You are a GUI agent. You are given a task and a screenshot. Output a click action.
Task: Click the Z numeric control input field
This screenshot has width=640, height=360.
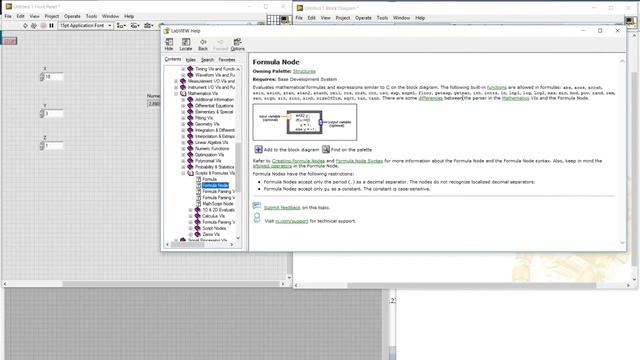coord(53,146)
